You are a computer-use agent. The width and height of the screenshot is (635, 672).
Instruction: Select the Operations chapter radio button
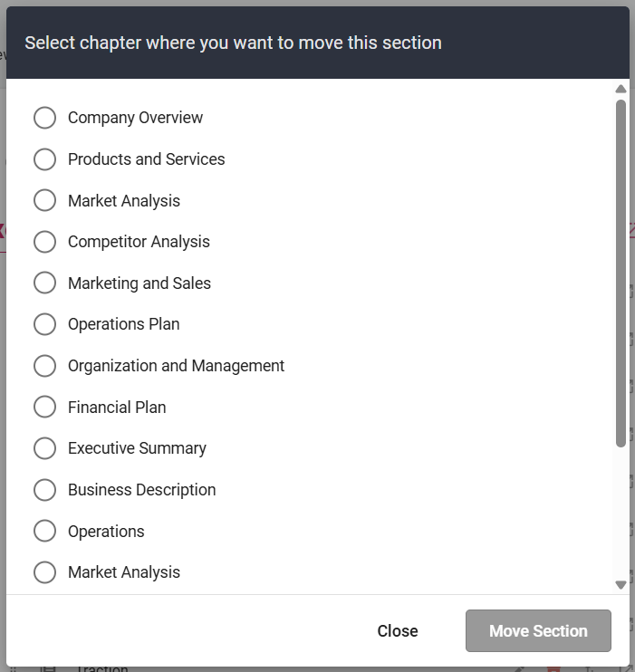click(x=44, y=532)
